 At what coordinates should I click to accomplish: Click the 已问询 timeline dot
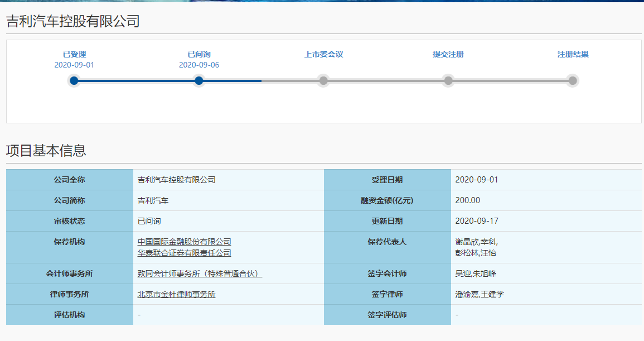tap(199, 81)
